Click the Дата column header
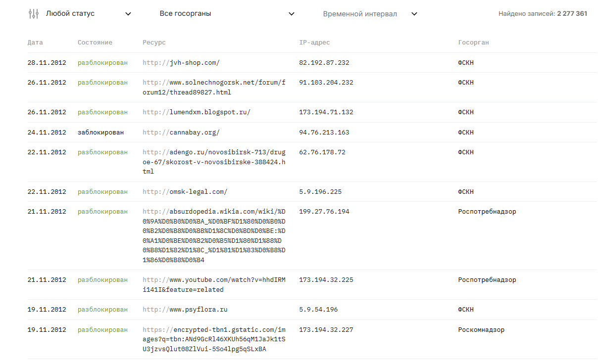Viewport: 599px width, 364px height. (35, 43)
